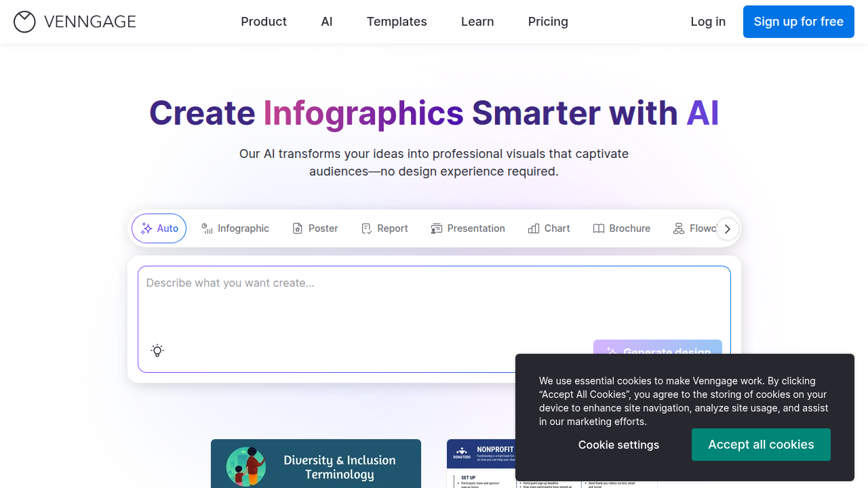Select the Infographic tab

pos(235,228)
